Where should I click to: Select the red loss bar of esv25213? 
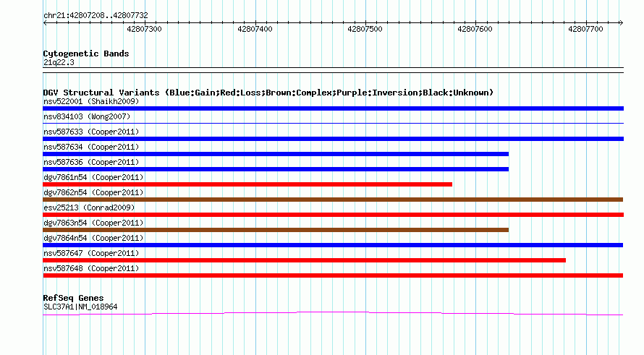point(333,215)
